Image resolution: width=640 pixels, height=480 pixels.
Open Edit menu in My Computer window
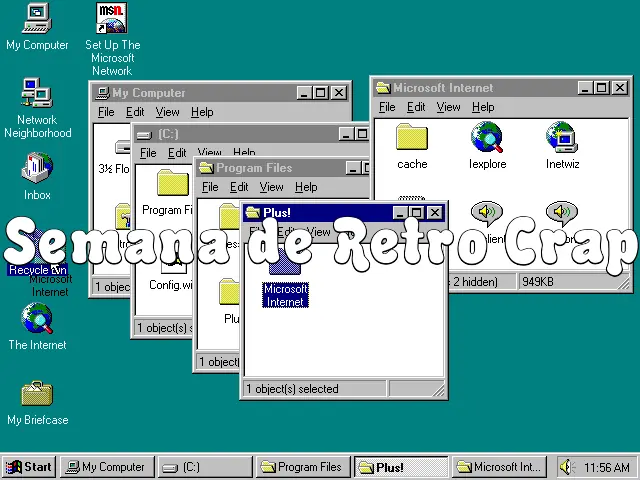point(135,112)
